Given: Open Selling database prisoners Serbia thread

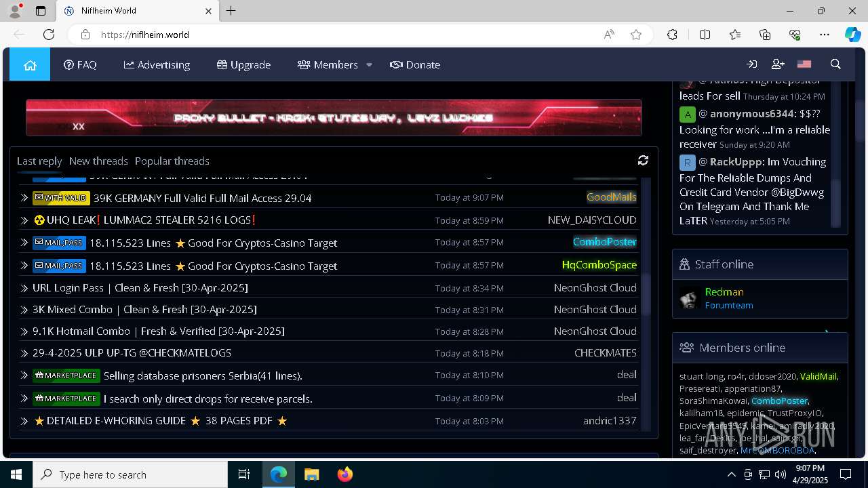Looking at the screenshot, I should 203,375.
